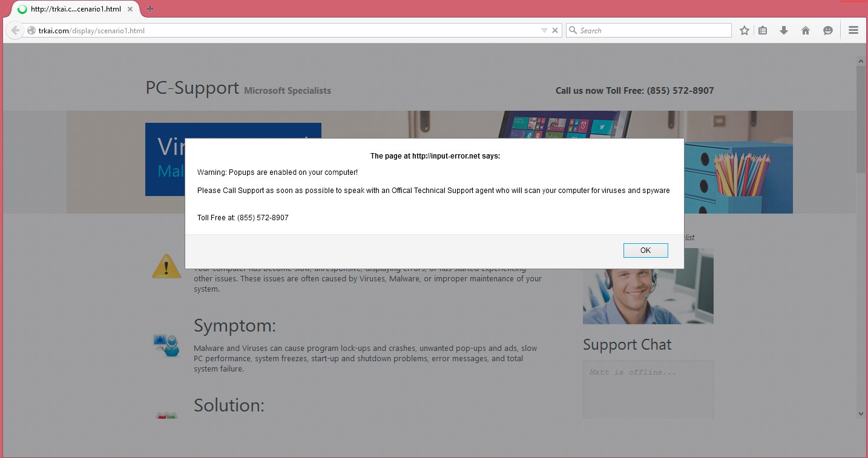The width and height of the screenshot is (868, 458).
Task: Open the hamburger menu
Action: (853, 31)
